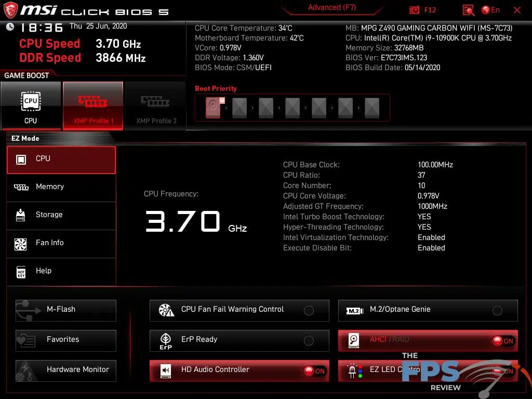Image resolution: width=532 pixels, height=399 pixels.
Task: Click the 18:36 system time
Action: pyautogui.click(x=42, y=28)
